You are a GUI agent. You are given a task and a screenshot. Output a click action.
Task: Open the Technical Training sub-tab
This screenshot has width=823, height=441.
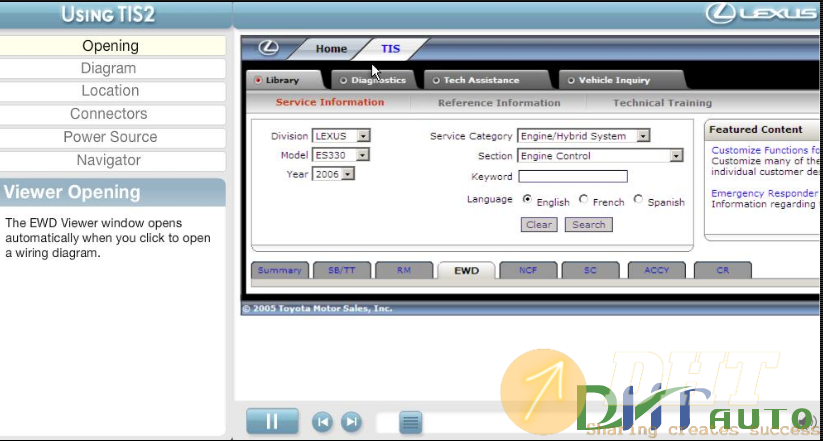tap(662, 103)
